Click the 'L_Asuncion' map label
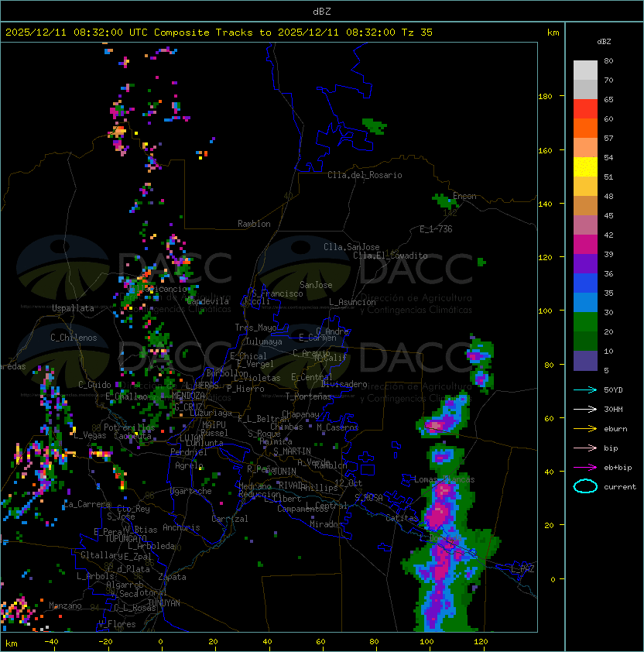Image resolution: width=644 pixels, height=652 pixels. (352, 302)
